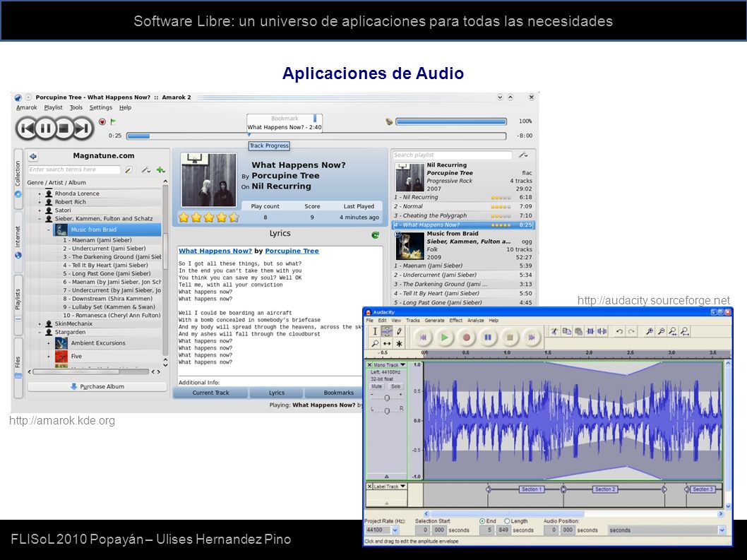Click the green refresh lyrics icon
This screenshot has height=560, width=747.
tap(376, 234)
